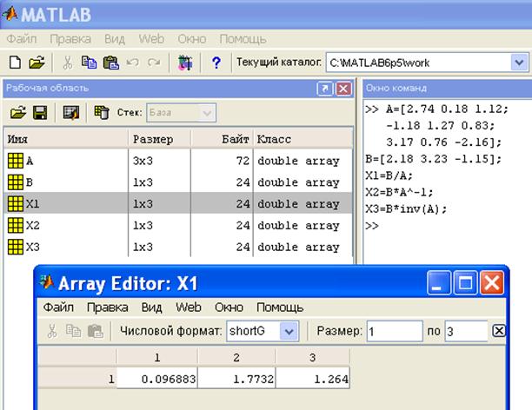Select column header 2 in Array Editor
The width and height of the screenshot is (532, 410).
tap(236, 357)
